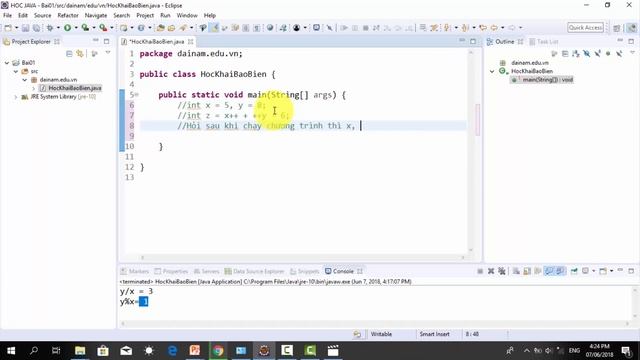
Task: Open File Explorer from the taskbar
Action: point(80,351)
